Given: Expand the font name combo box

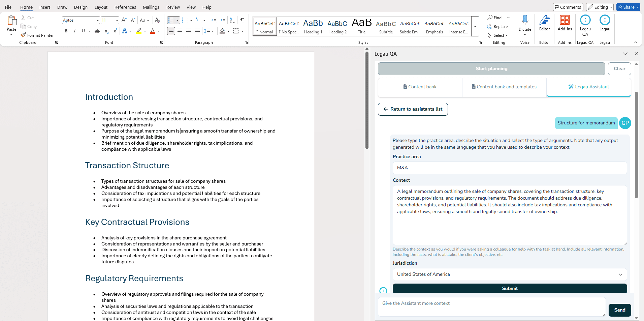Looking at the screenshot, I should click(98, 20).
